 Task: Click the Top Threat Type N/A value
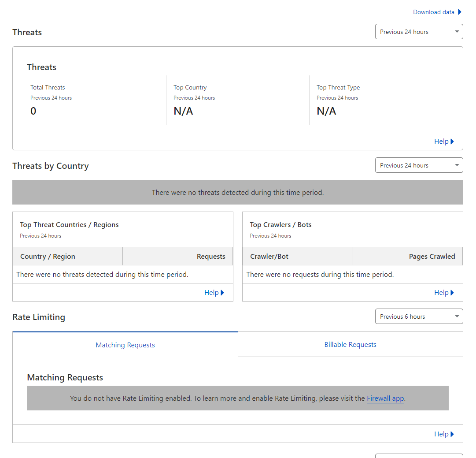point(326,111)
